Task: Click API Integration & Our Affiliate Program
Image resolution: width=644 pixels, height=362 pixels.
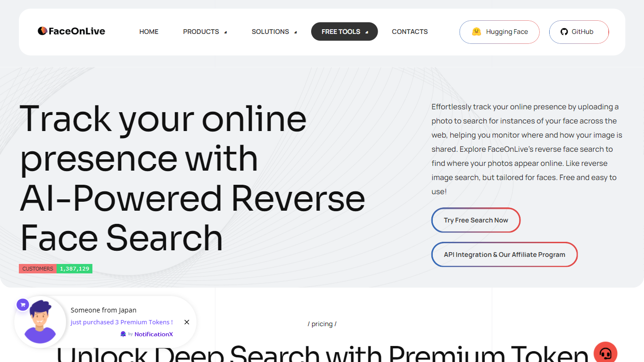Action: coord(504,255)
